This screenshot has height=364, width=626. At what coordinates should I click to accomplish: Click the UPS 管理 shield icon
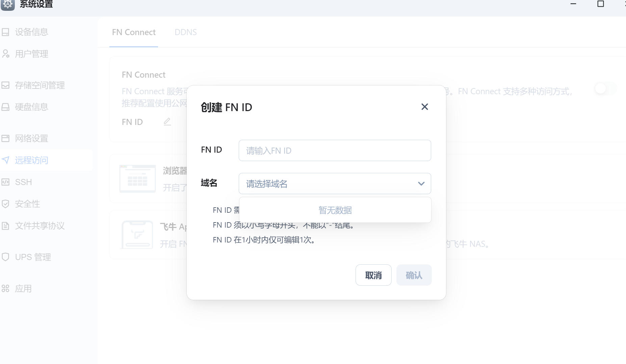point(5,257)
